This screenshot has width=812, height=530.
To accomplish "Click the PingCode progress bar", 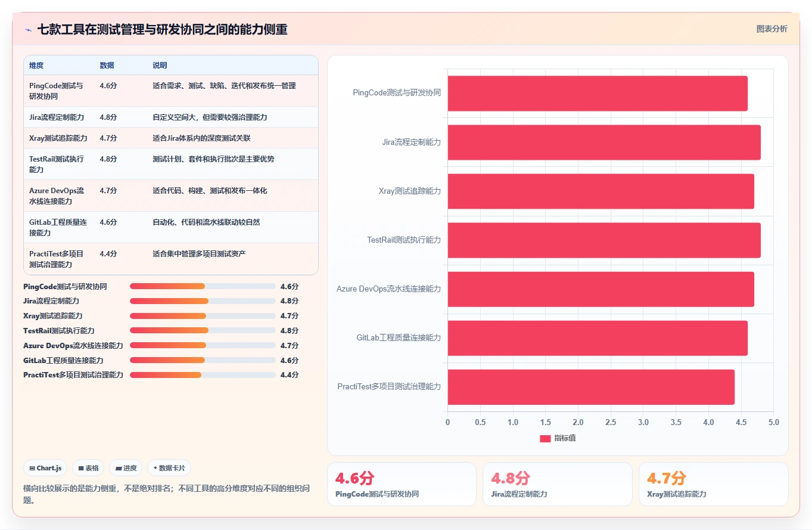I will tap(203, 286).
